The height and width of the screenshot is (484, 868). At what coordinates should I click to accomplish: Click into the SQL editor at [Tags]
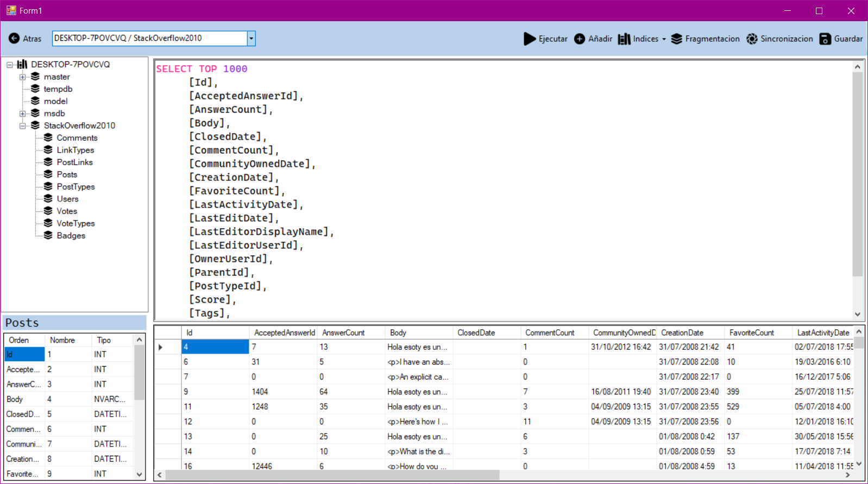coord(210,313)
